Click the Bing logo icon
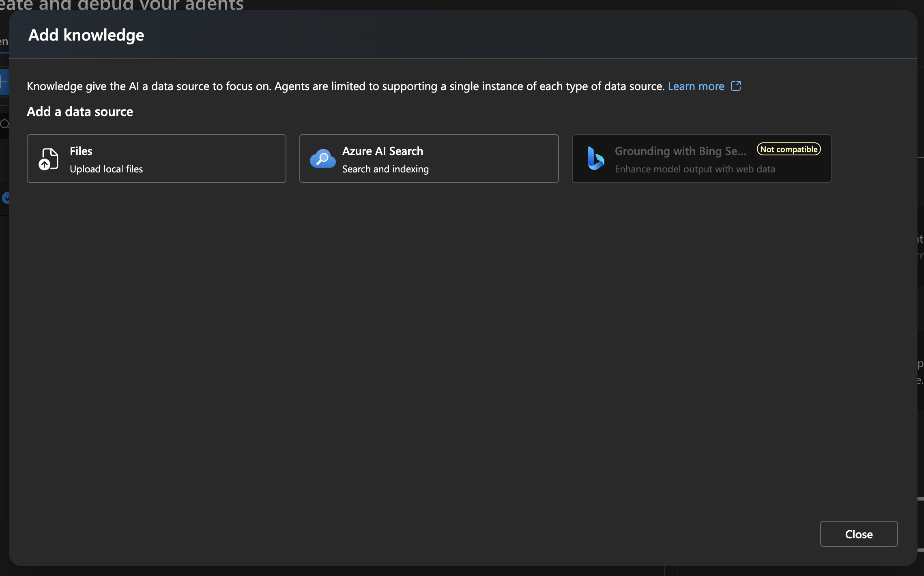The width and height of the screenshot is (924, 576). coord(595,159)
